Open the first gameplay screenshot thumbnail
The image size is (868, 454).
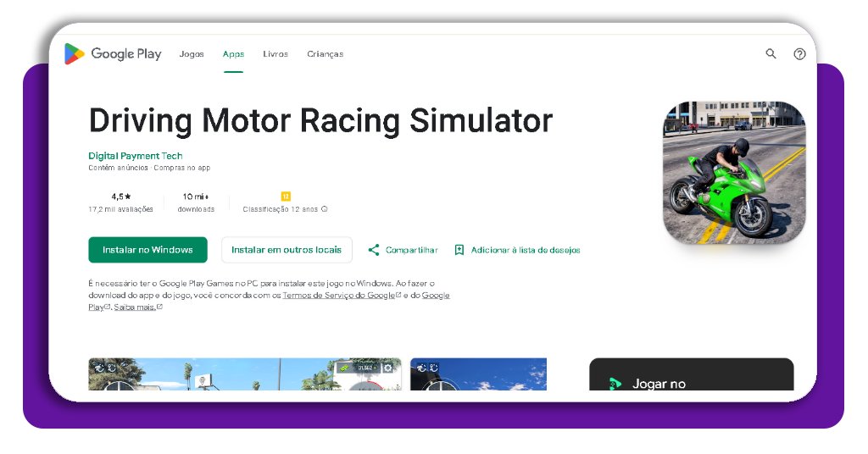coord(245,374)
